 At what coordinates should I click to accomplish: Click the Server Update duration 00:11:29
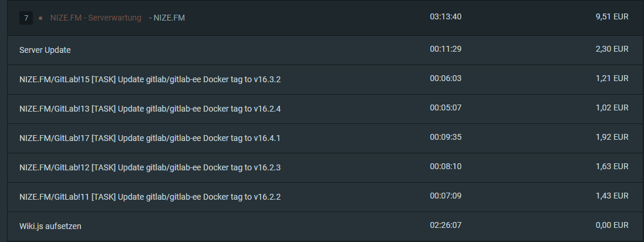click(446, 49)
